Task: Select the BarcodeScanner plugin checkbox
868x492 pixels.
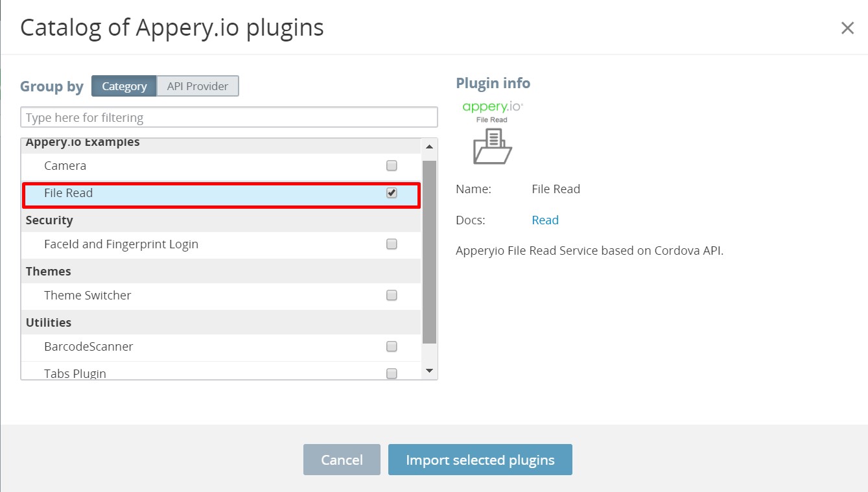Action: pos(392,347)
